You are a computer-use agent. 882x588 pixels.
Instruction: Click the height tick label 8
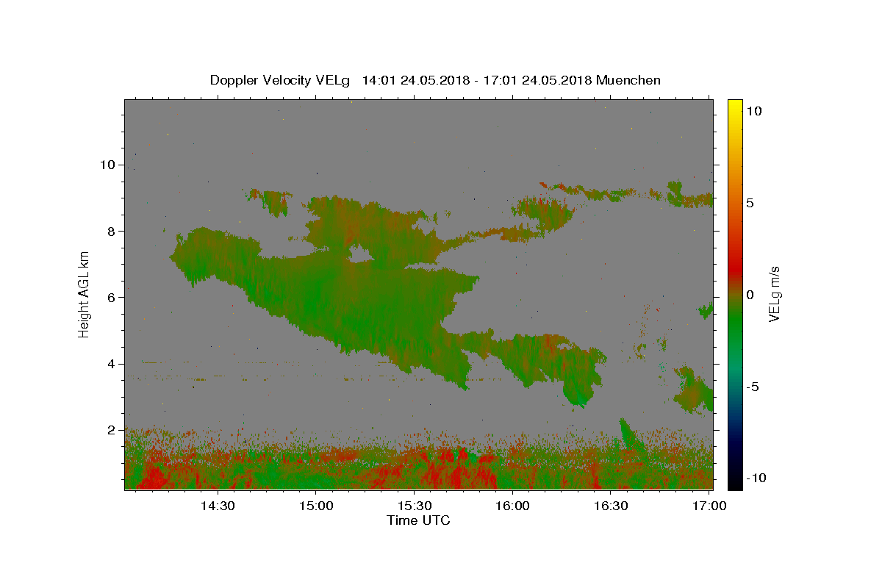tap(111, 231)
